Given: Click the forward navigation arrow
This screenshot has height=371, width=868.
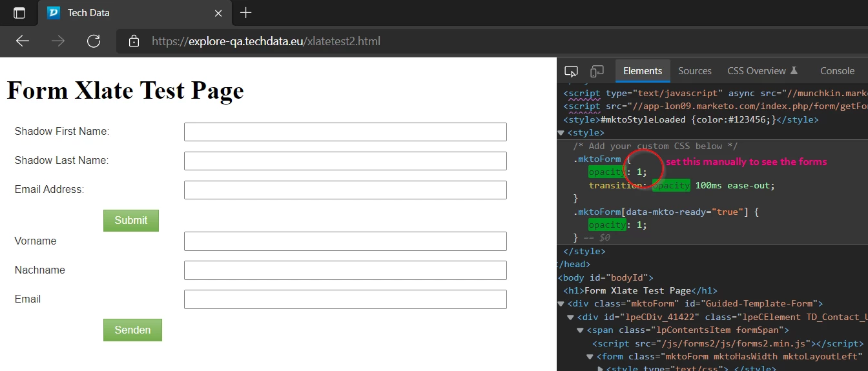Looking at the screenshot, I should pyautogui.click(x=58, y=41).
